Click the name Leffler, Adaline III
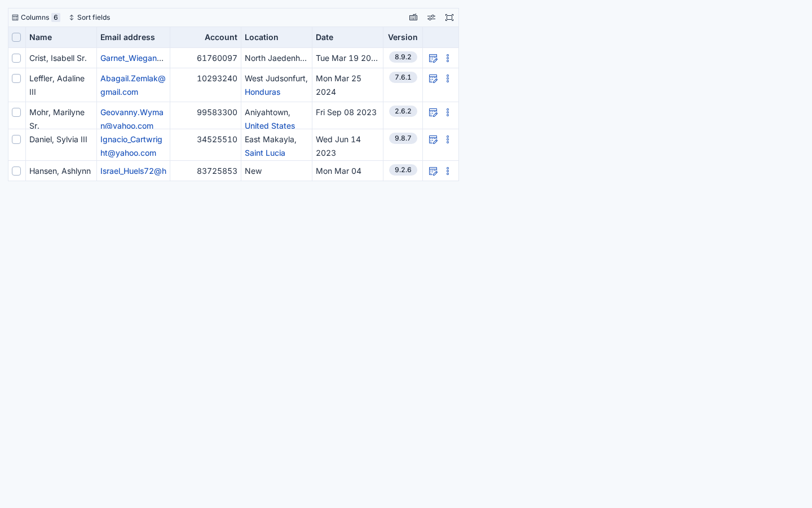The image size is (812, 508). pos(57,85)
